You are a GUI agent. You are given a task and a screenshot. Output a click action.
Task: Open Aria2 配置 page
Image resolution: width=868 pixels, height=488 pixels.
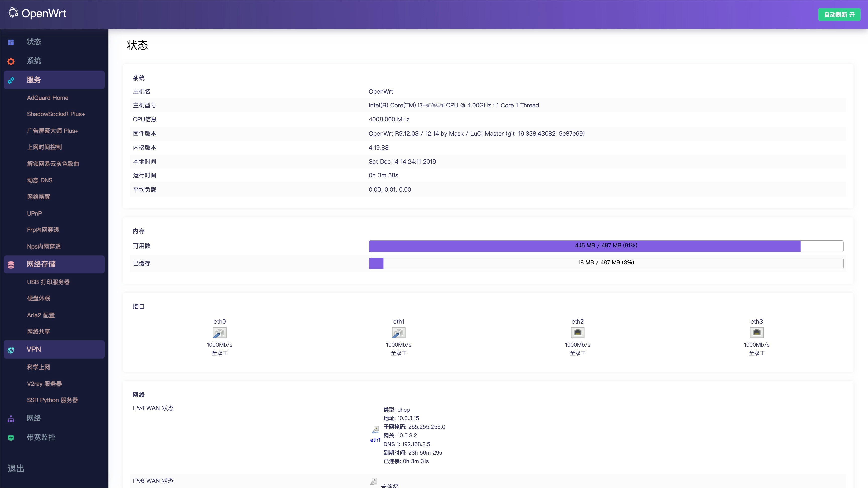pyautogui.click(x=41, y=315)
